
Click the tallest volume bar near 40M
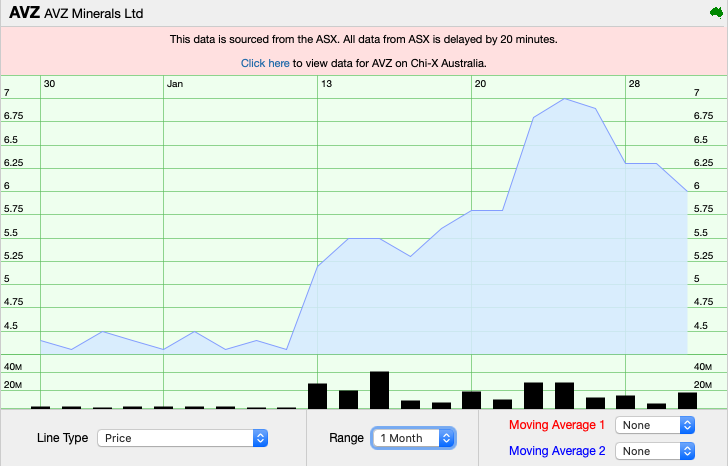point(379,390)
